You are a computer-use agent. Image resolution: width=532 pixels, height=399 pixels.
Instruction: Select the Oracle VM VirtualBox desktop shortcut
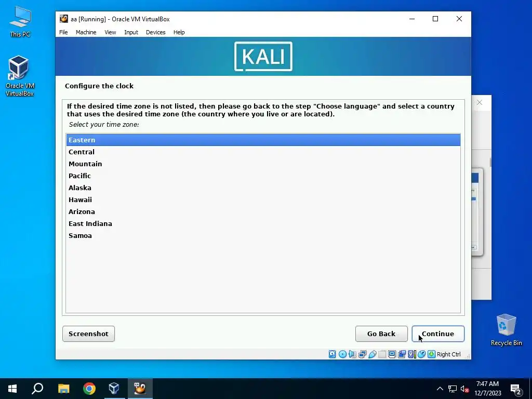click(x=19, y=76)
